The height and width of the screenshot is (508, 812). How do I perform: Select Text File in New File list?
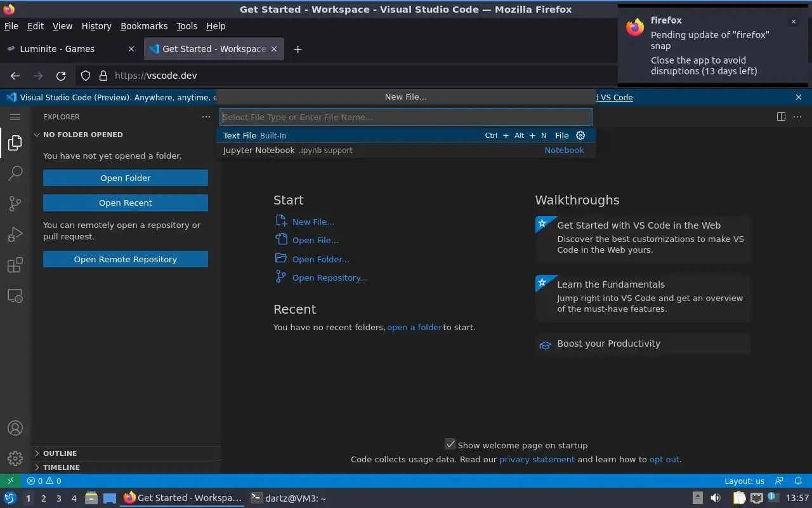click(406, 135)
